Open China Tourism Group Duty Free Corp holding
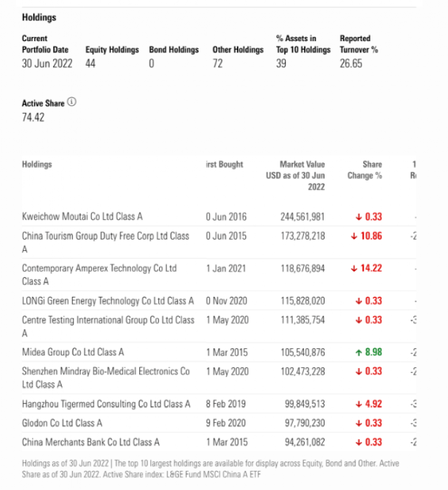 coord(105,242)
